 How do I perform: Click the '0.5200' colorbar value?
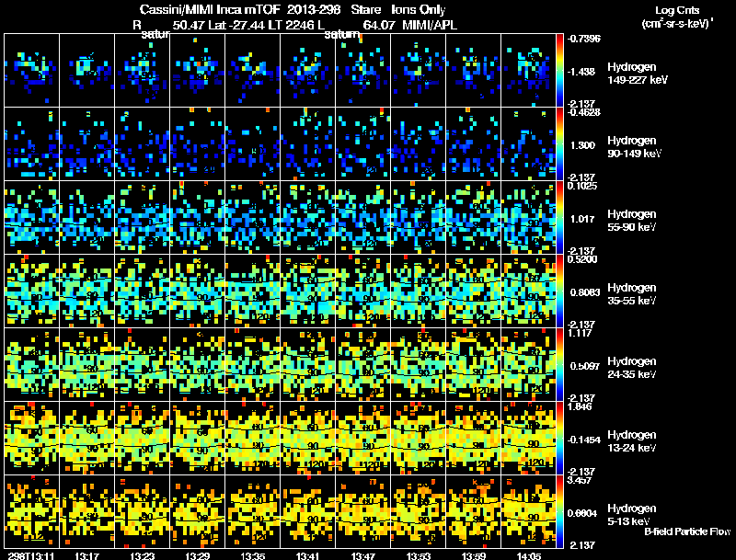(x=582, y=259)
